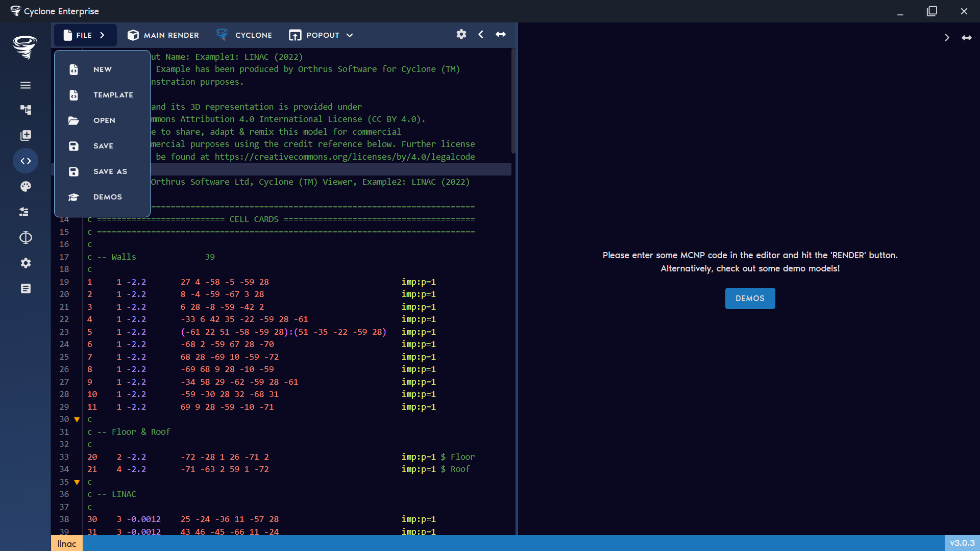The width and height of the screenshot is (980, 551).
Task: Choose SAVE AS from the File menu
Action: [110, 171]
